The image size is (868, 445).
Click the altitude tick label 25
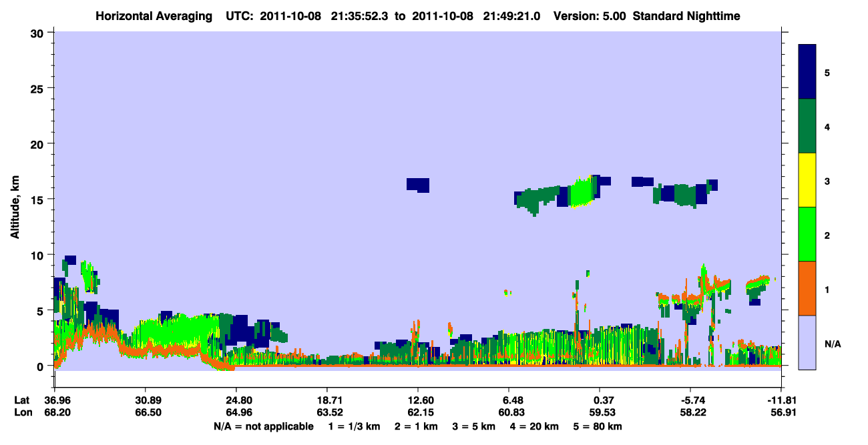coord(39,88)
